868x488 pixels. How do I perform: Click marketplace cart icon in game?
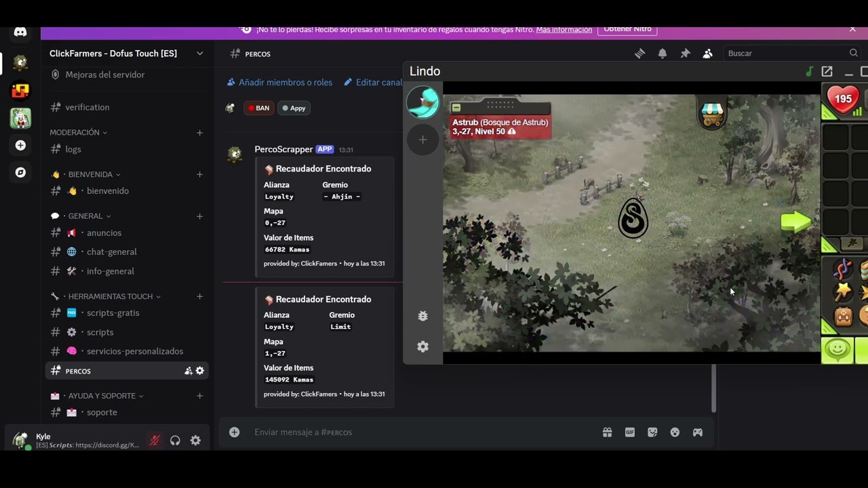click(711, 114)
